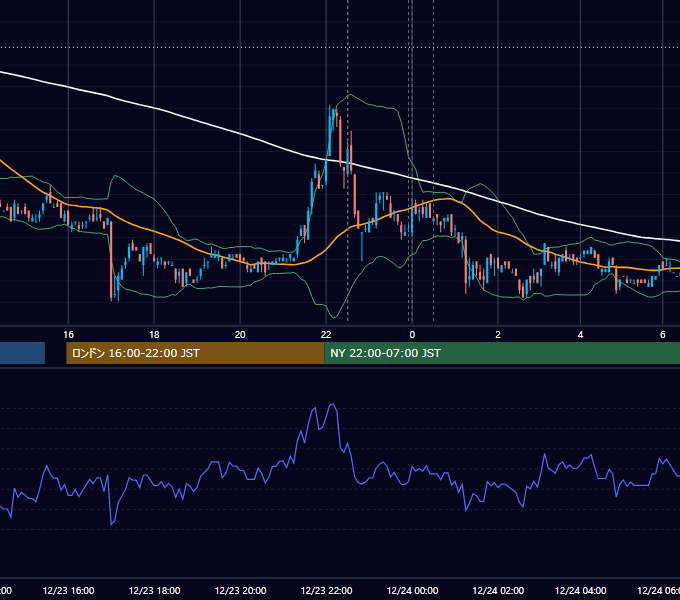Click time label 2 on upper axis
Viewport: 680px width, 600px height.
[x=498, y=334]
